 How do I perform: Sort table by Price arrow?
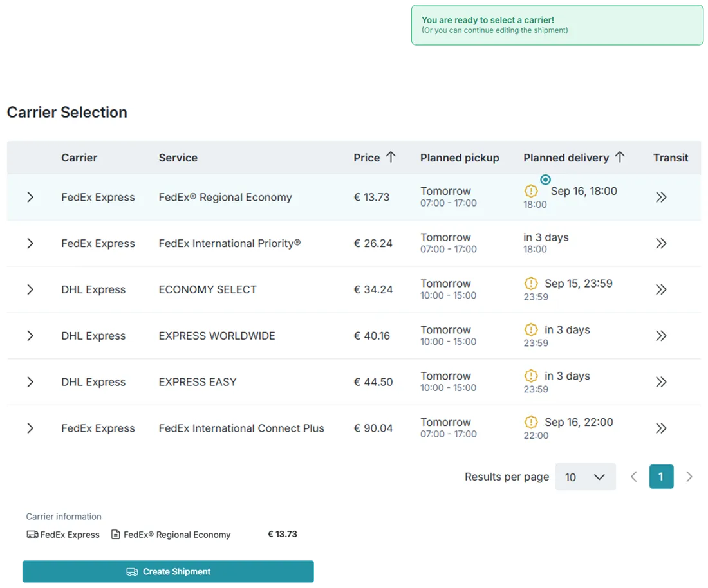tap(391, 157)
